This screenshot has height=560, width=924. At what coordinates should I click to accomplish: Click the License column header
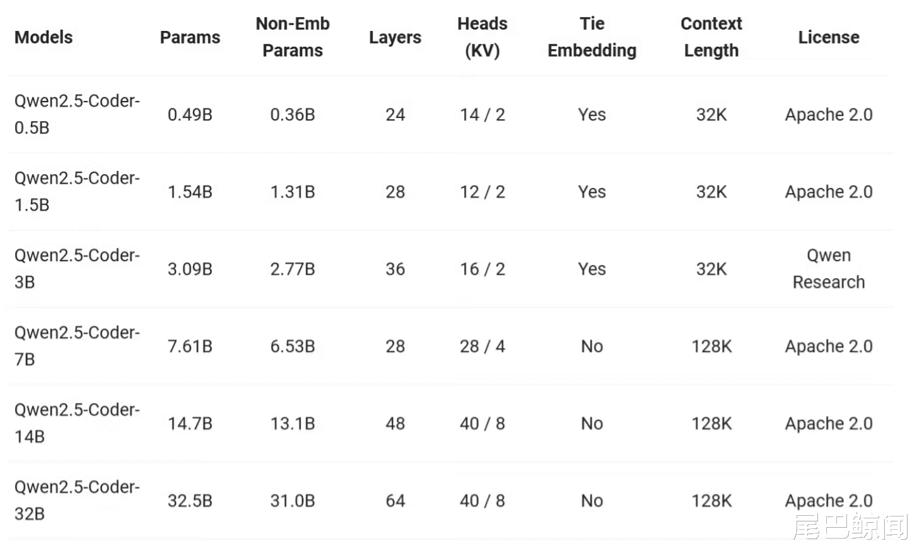[828, 37]
